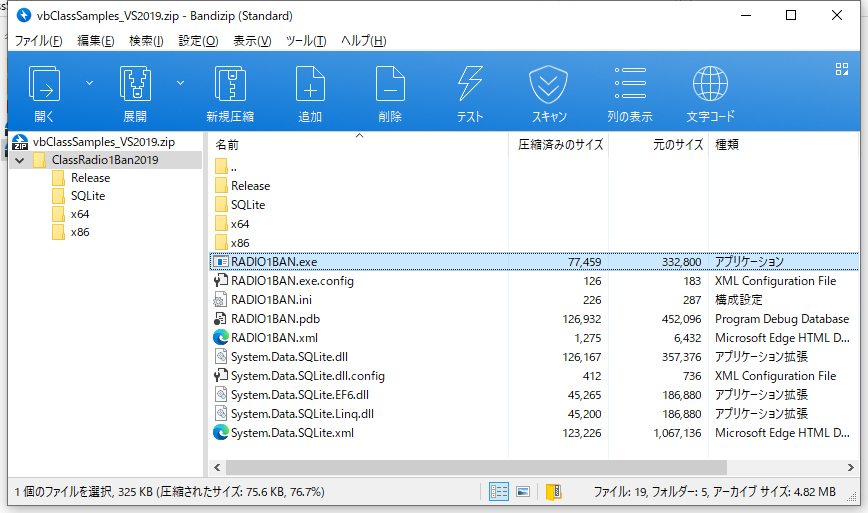The image size is (868, 513).
Task: Select the RADIO1BAN.exe file row
Action: coord(534,262)
